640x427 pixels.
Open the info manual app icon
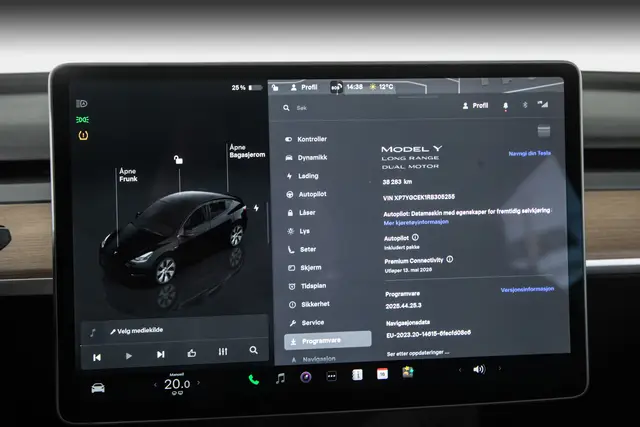point(357,375)
